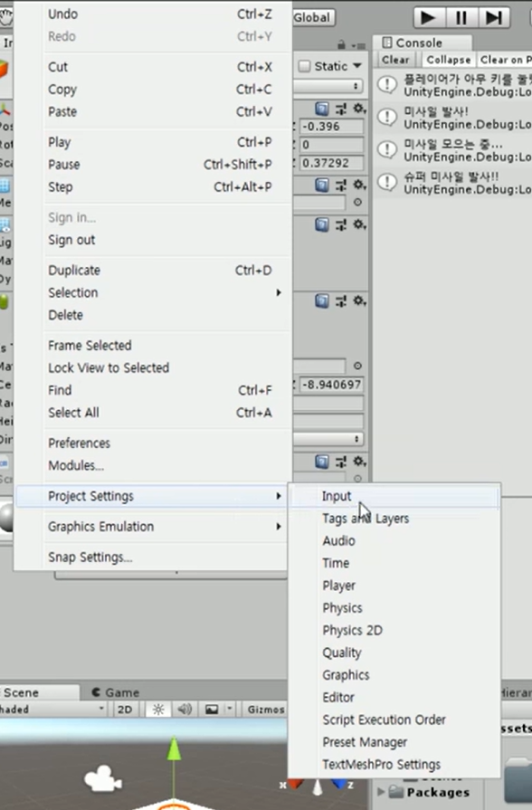Click the 0.37292 value field

click(x=331, y=163)
